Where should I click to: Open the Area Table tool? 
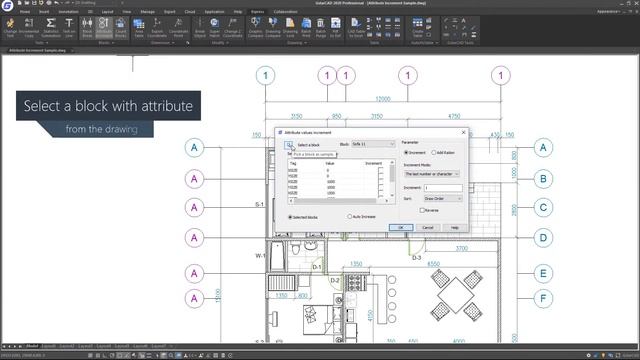coord(139,27)
